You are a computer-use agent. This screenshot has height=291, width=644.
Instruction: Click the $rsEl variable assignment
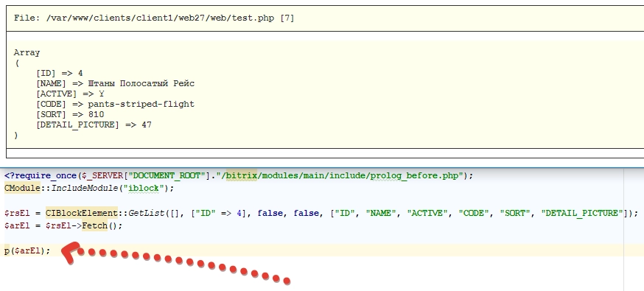[16, 213]
